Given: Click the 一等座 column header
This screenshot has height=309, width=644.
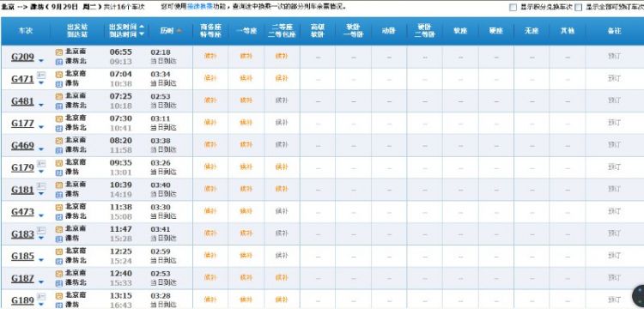Looking at the screenshot, I should click(x=246, y=31).
